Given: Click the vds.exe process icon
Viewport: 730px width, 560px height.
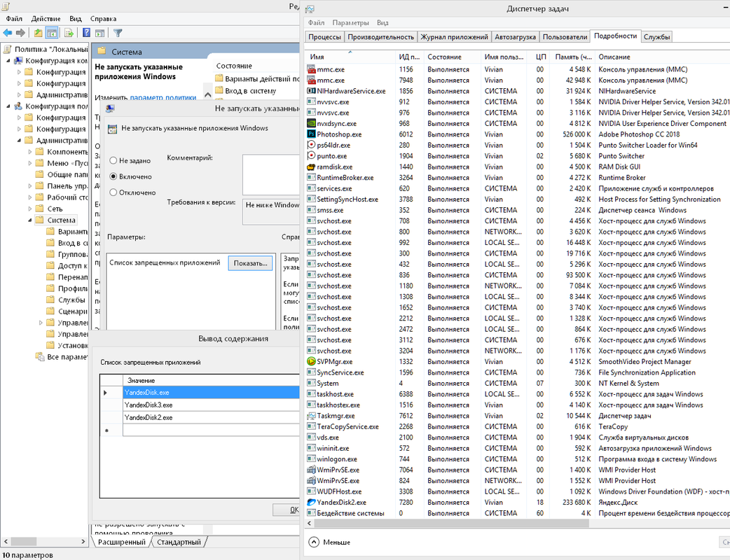Looking at the screenshot, I should click(312, 437).
